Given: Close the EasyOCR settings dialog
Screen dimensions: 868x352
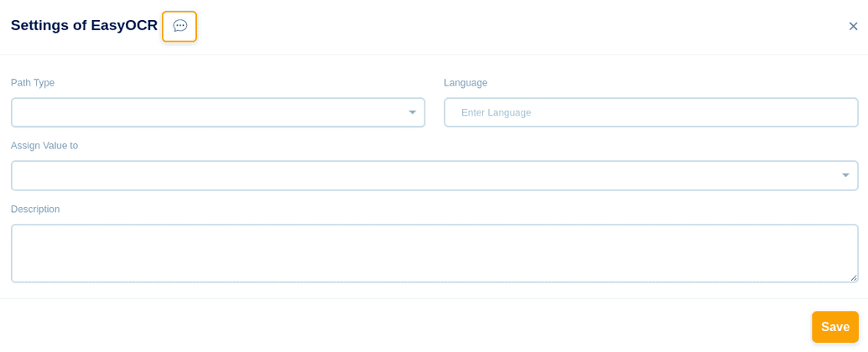Looking at the screenshot, I should click(853, 26).
